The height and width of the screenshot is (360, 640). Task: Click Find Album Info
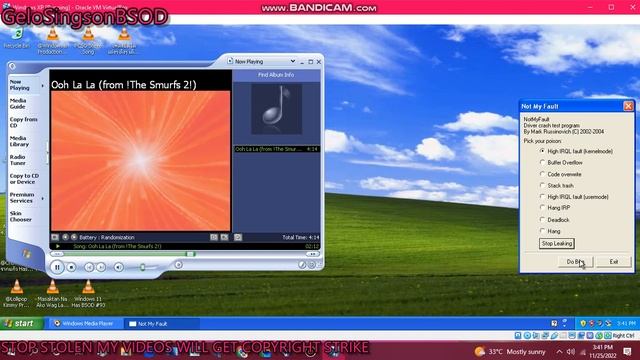coord(276,75)
